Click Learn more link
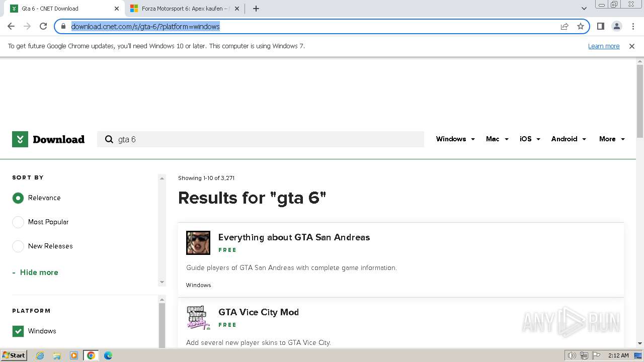Screen dimensions: 644x362 point(604,46)
